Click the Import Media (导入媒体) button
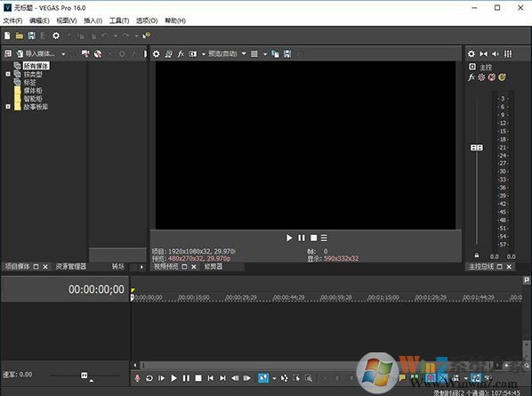This screenshot has height=396, width=532. click(36, 53)
